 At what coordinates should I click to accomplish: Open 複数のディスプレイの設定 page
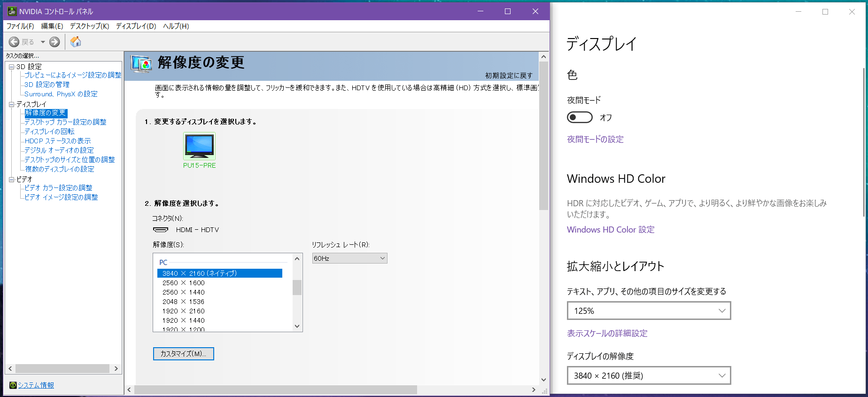60,169
